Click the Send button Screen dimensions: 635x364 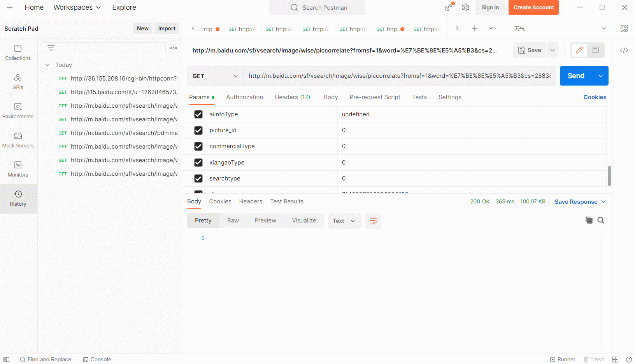tap(576, 76)
